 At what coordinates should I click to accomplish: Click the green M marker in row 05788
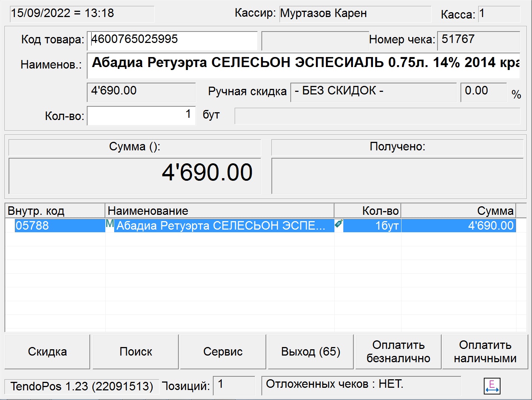[110, 223]
